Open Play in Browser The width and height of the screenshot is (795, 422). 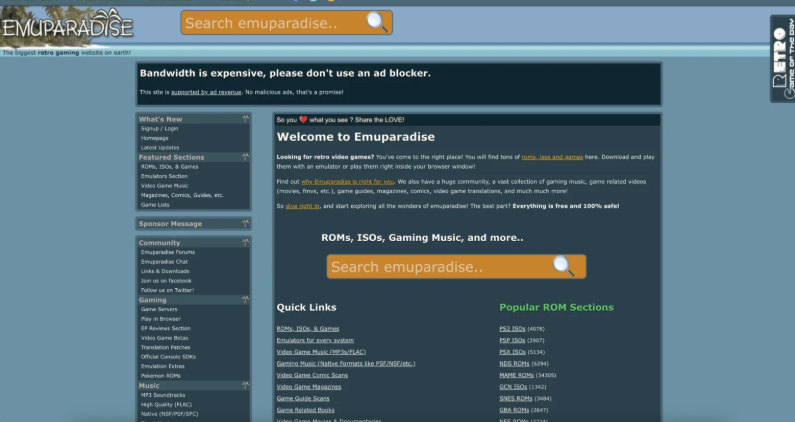coord(161,319)
